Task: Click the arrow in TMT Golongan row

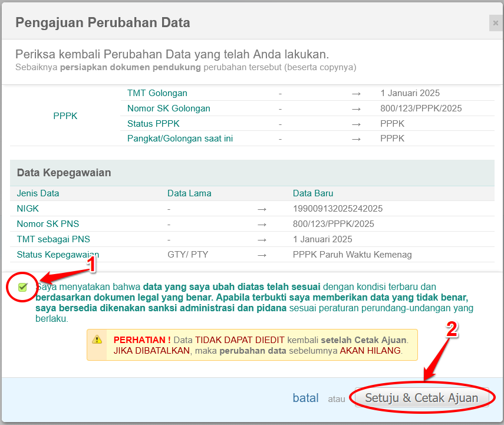Action: (356, 93)
